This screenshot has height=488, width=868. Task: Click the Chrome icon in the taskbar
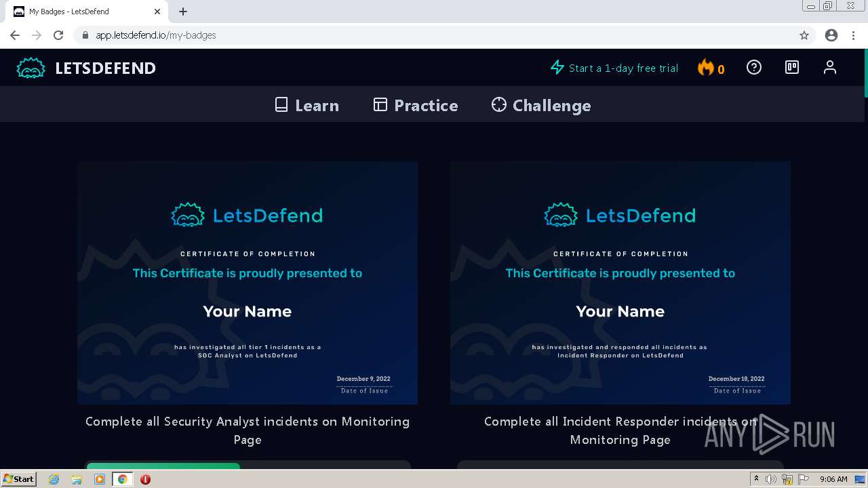coord(122,479)
